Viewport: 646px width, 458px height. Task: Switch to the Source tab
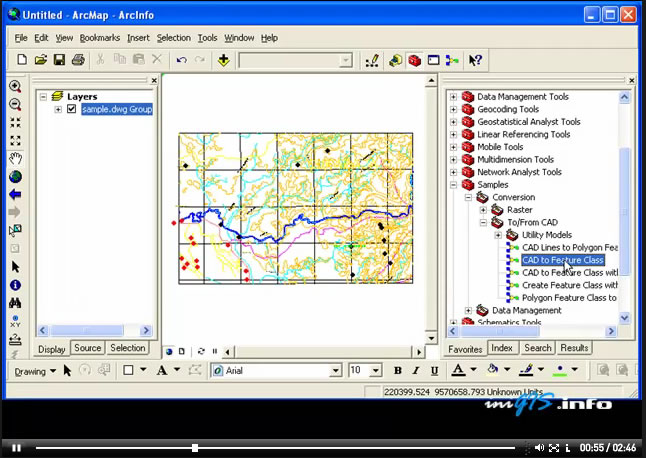coord(87,348)
